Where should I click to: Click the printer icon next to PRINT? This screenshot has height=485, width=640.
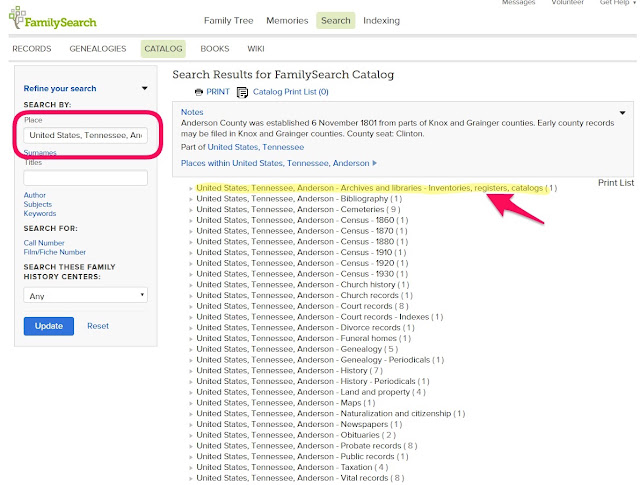pos(199,92)
